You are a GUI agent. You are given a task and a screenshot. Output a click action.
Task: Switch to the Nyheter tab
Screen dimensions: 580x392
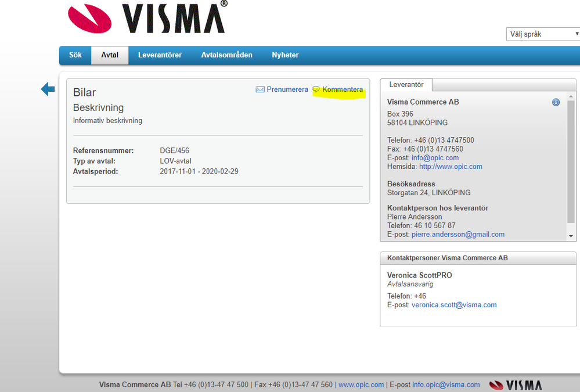285,55
